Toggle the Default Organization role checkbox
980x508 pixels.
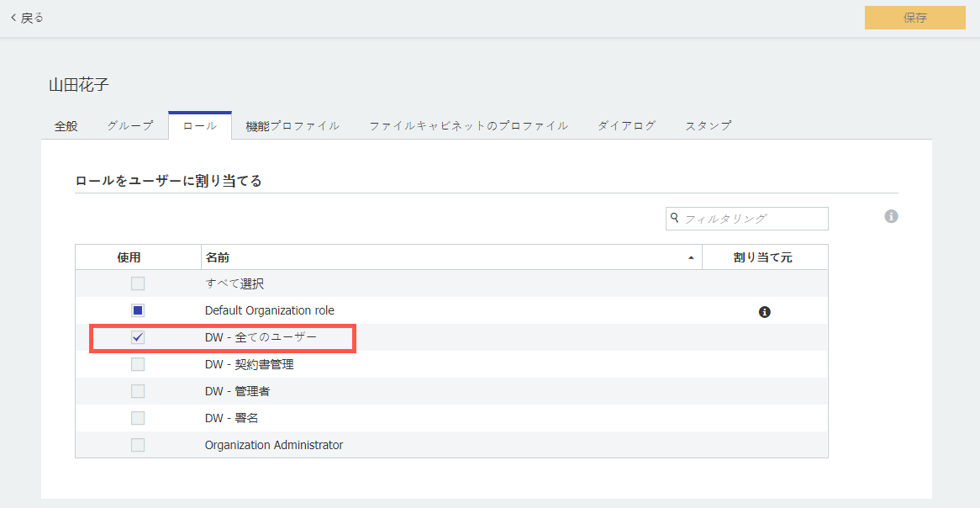click(x=138, y=310)
